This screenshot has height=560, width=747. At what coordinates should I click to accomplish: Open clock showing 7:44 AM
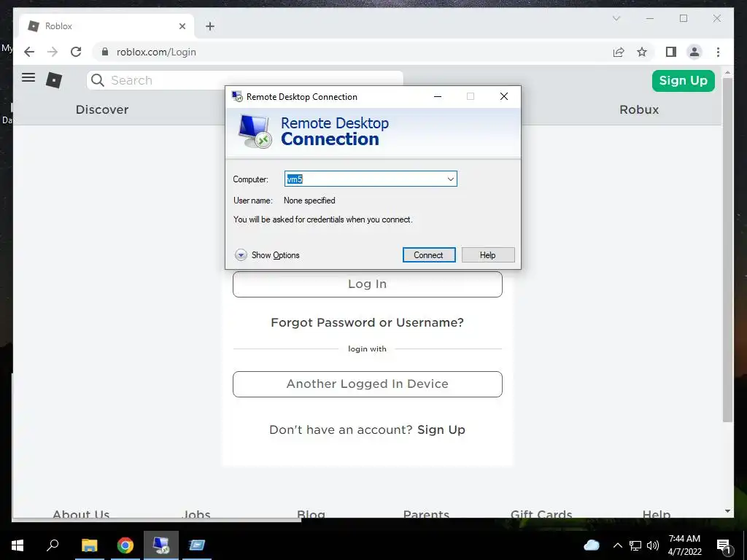click(x=684, y=545)
